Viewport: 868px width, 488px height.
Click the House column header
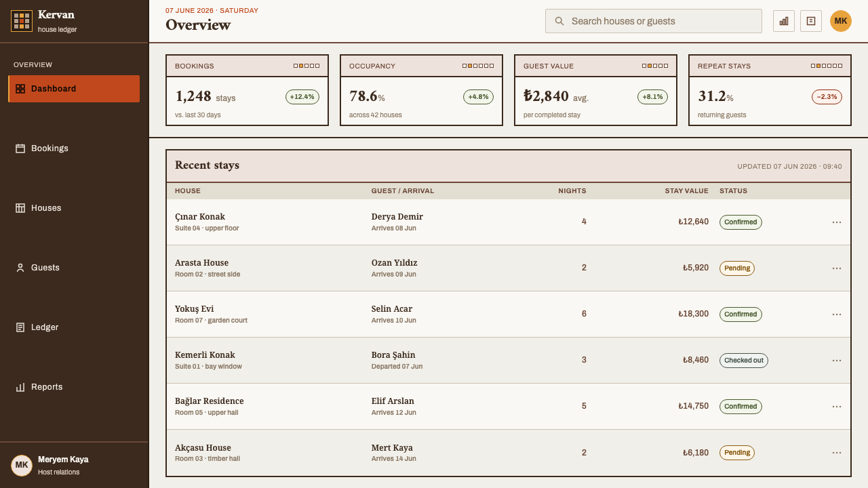tap(188, 191)
